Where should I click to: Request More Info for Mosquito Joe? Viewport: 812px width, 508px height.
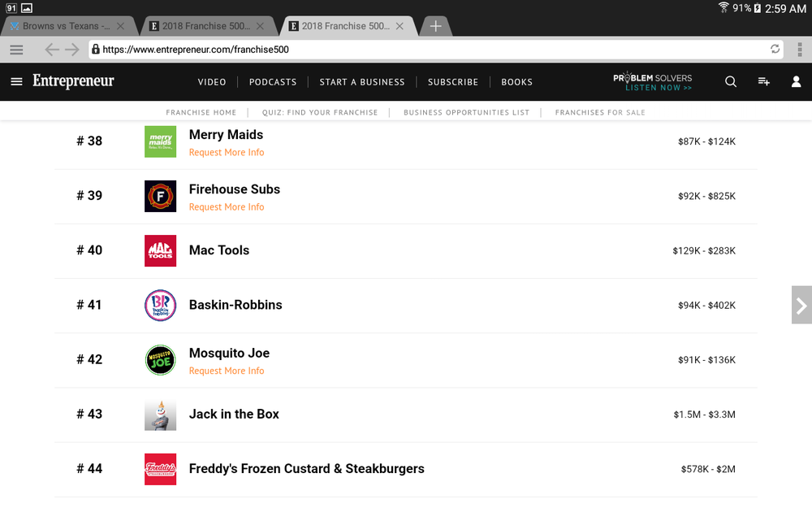tap(227, 371)
